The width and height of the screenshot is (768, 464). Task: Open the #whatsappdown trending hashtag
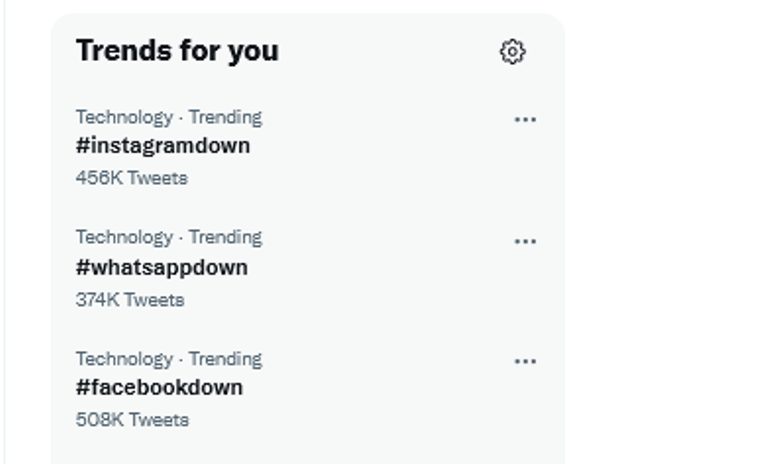click(161, 267)
